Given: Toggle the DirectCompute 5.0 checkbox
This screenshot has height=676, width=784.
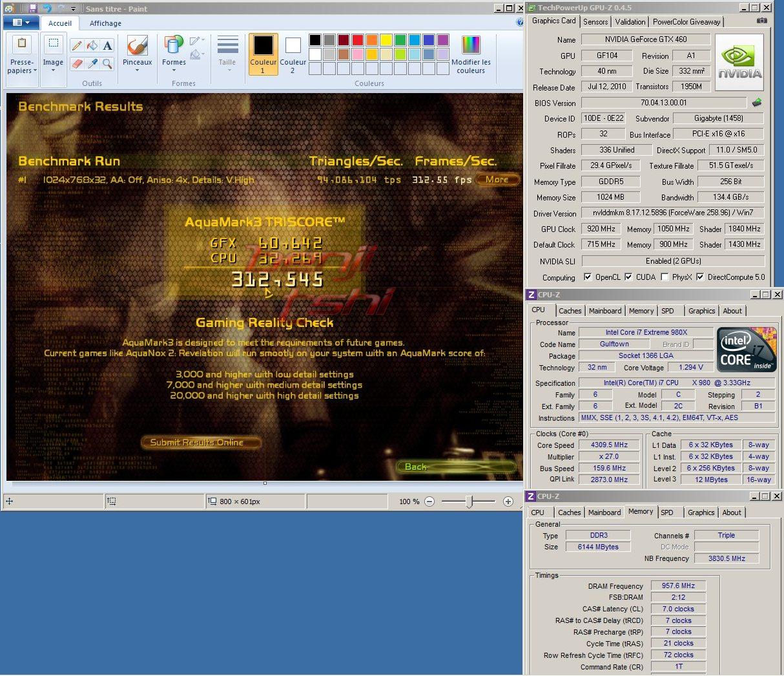Looking at the screenshot, I should (700, 277).
